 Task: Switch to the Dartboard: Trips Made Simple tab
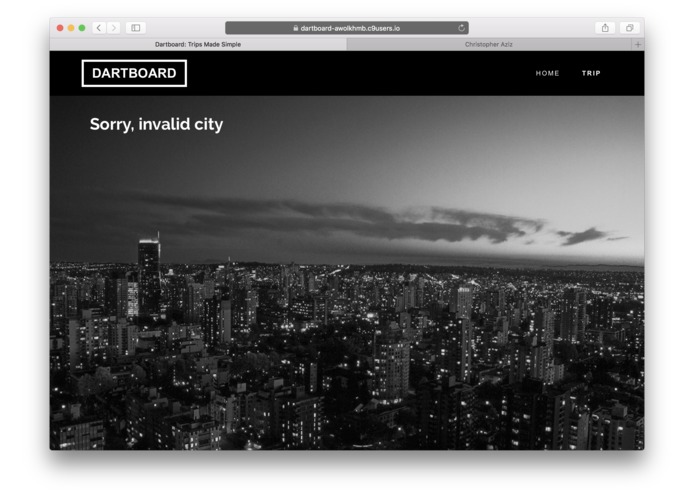point(198,44)
